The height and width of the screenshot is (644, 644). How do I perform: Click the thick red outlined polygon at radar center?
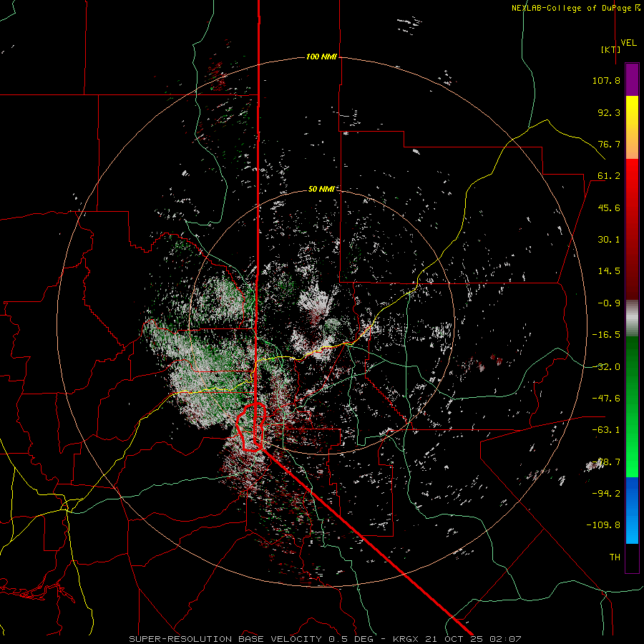coord(250,427)
